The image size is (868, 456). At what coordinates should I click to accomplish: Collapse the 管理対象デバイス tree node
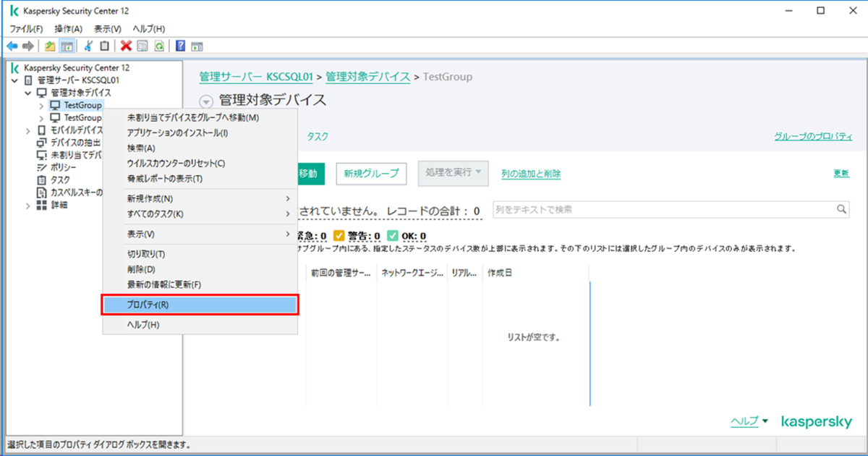28,93
